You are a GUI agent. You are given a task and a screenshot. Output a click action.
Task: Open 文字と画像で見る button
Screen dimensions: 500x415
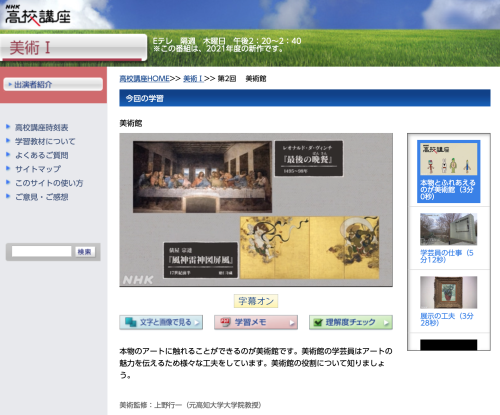(x=161, y=322)
